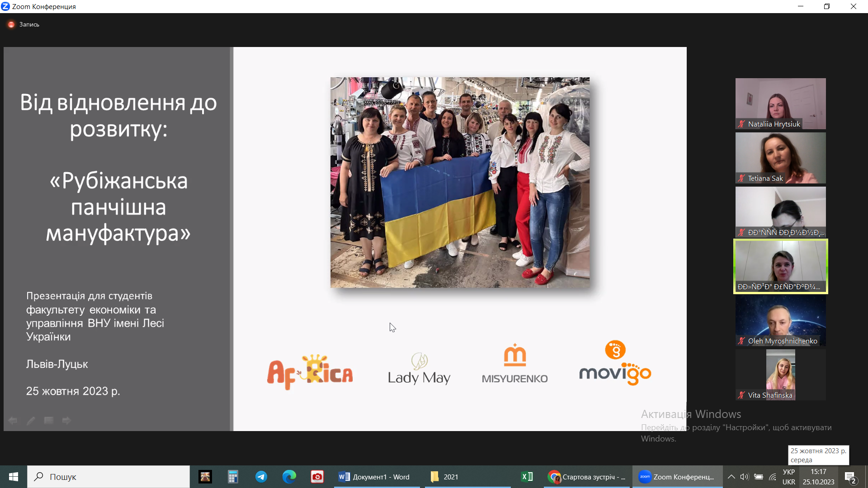Expand hidden system tray icons chevron

pos(731,477)
